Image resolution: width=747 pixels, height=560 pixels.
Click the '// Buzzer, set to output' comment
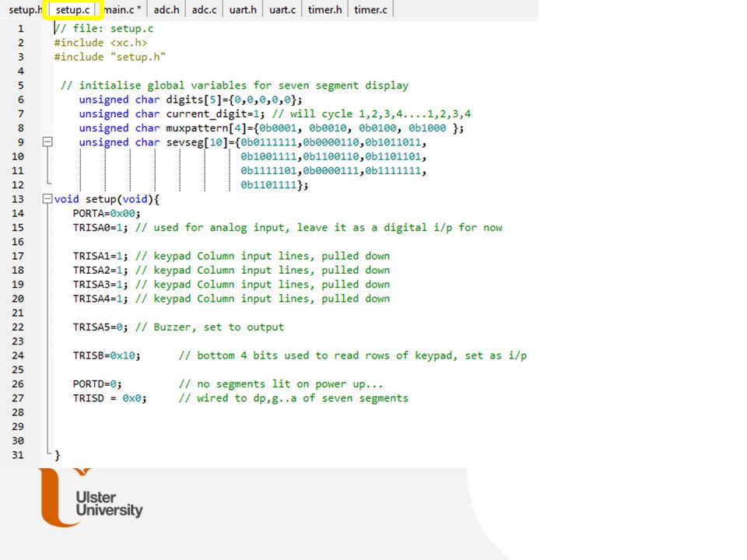tap(209, 327)
